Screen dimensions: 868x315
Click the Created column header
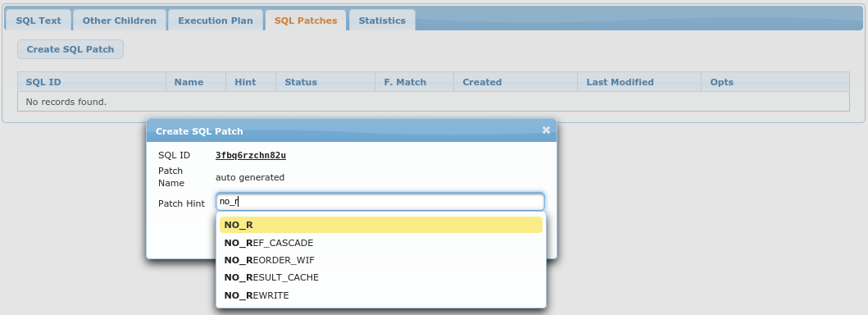click(516, 82)
